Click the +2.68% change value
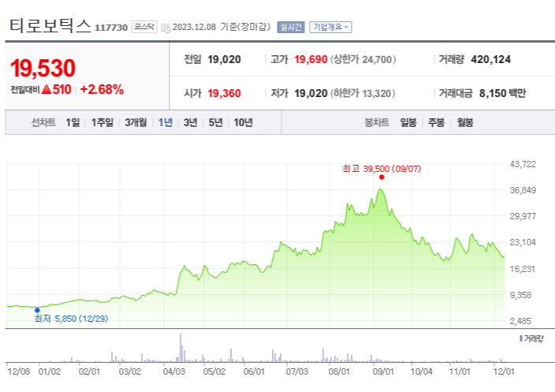Image resolution: width=555 pixels, height=392 pixels. (x=102, y=90)
